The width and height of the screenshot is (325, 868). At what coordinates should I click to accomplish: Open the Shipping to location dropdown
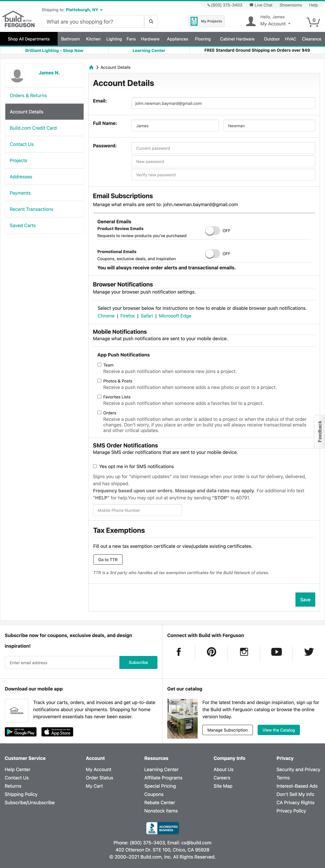(x=83, y=10)
